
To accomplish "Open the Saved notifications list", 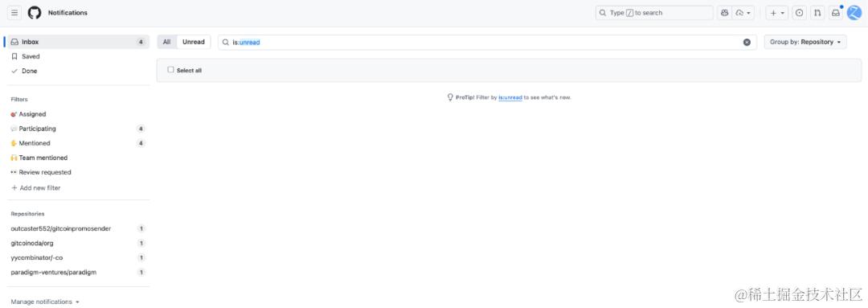I will [78, 56].
